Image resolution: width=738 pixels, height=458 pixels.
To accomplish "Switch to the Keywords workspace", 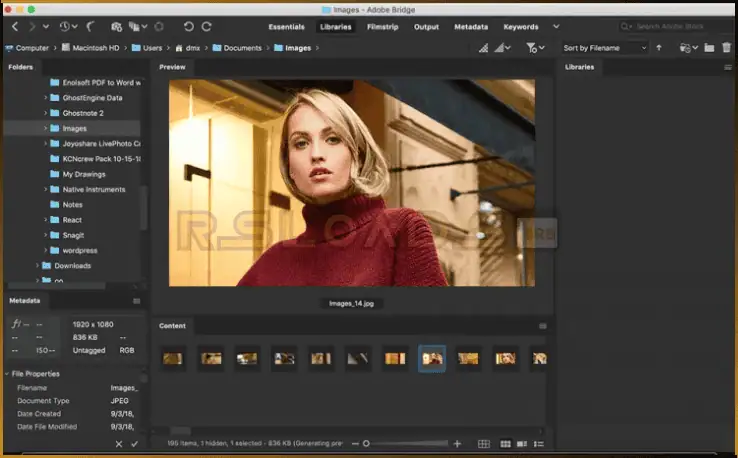I will pyautogui.click(x=521, y=27).
